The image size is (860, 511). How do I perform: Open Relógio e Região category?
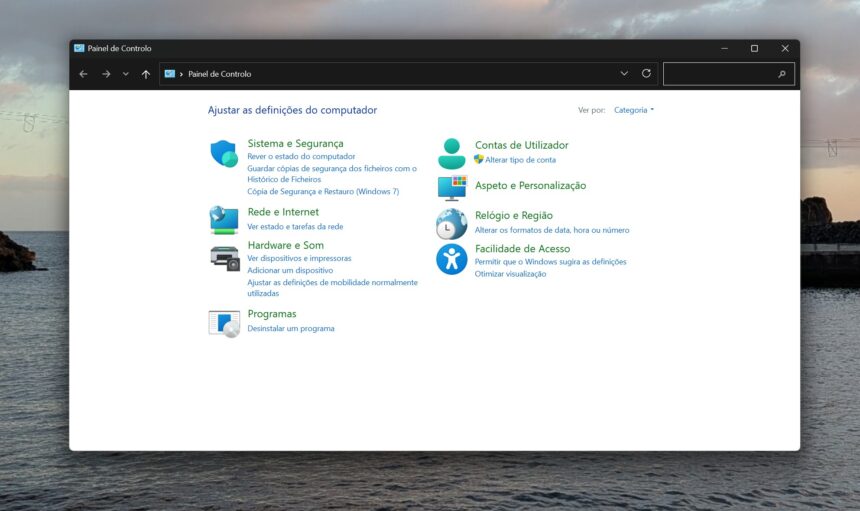513,215
